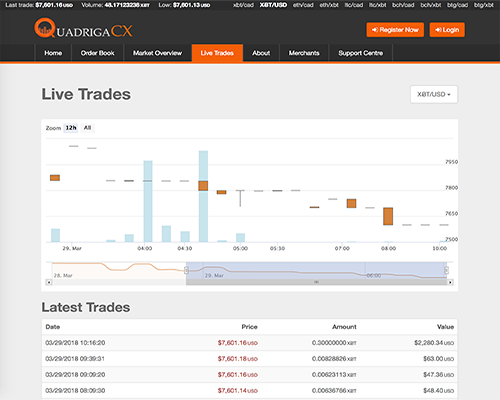Screen dimensions: 500x400
Task: Switch to btg/cad pair link
Action: pyautogui.click(x=457, y=5)
